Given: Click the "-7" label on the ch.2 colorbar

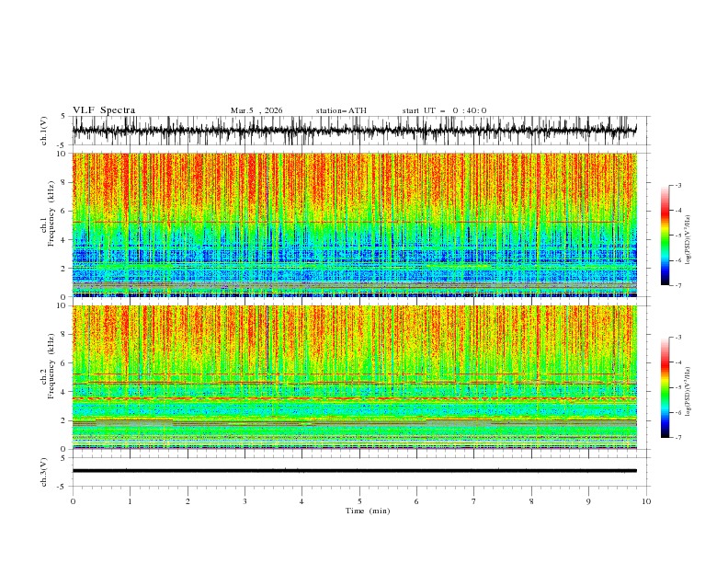Looking at the screenshot, I should [678, 438].
